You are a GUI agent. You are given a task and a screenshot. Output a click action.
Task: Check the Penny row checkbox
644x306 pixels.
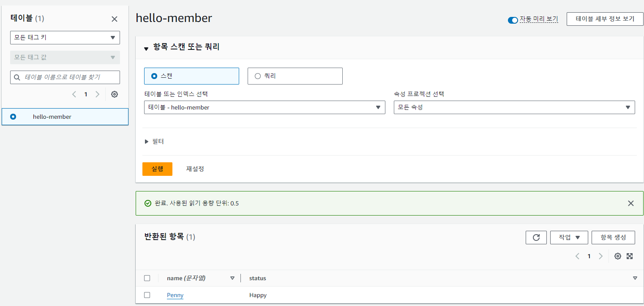click(147, 295)
